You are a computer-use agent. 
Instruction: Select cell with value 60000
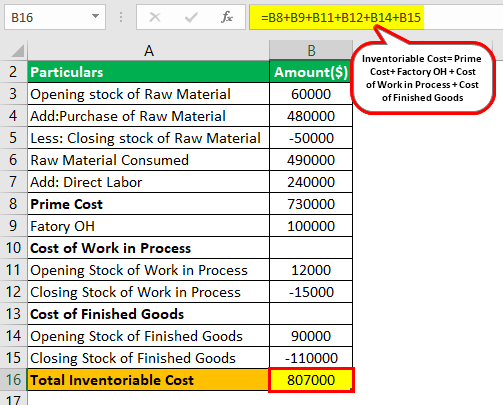(x=311, y=94)
